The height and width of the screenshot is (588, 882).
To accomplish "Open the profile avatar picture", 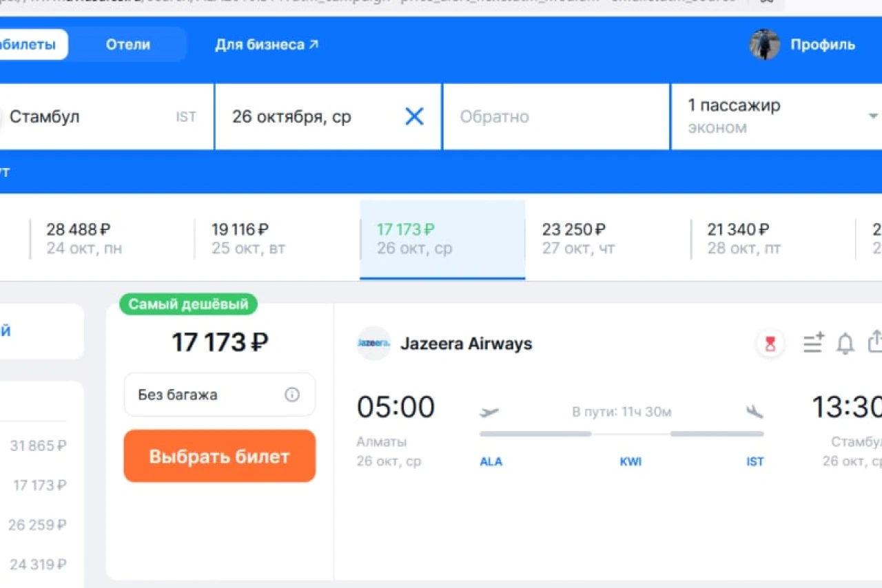I will coord(765,45).
